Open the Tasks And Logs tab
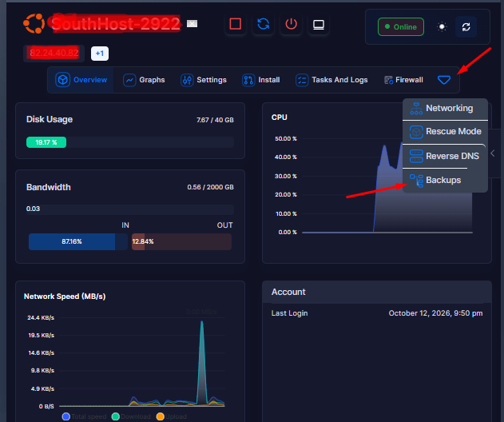Viewport: 504px width, 422px height. 331,80
